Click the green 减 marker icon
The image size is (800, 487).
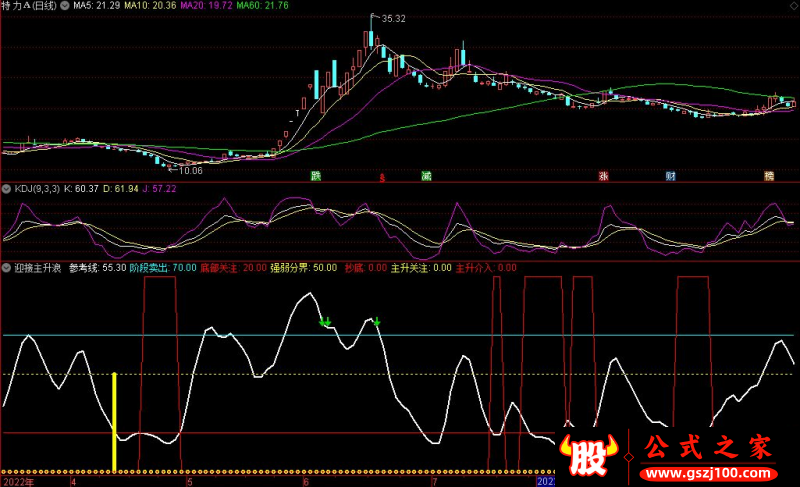(x=425, y=176)
